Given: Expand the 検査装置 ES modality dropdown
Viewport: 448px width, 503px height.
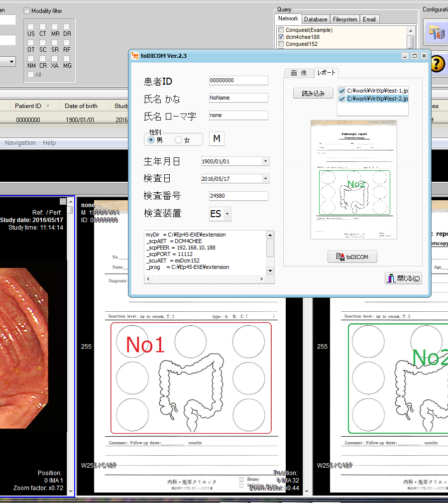Looking at the screenshot, I should (x=227, y=214).
